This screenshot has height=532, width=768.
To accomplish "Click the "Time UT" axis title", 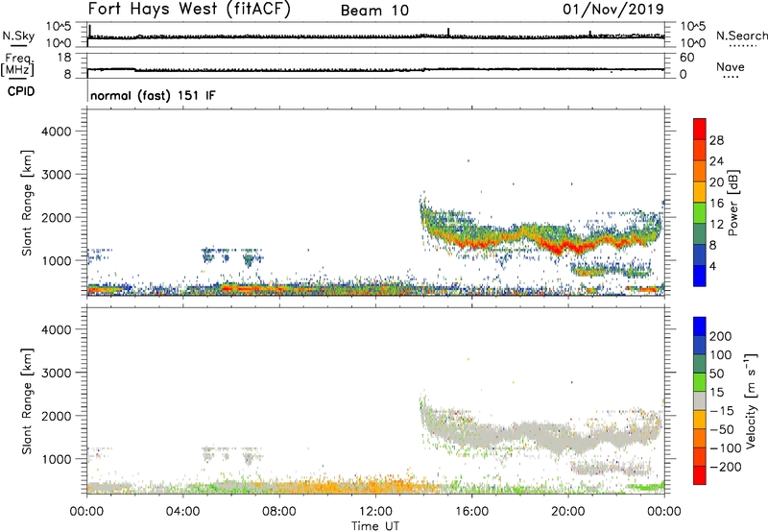I will 375,526.
